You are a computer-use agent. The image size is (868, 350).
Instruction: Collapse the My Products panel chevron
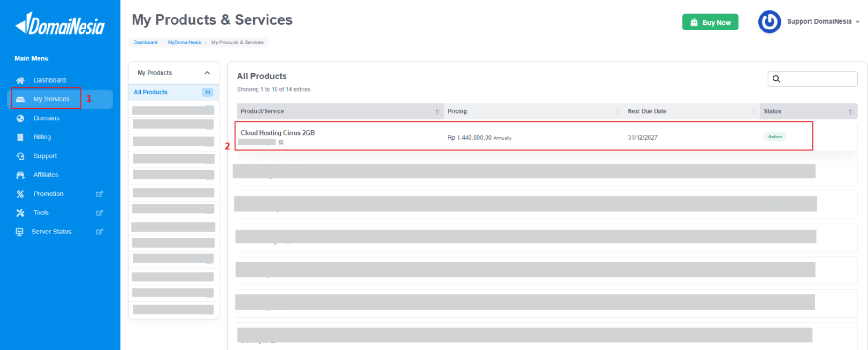[207, 73]
